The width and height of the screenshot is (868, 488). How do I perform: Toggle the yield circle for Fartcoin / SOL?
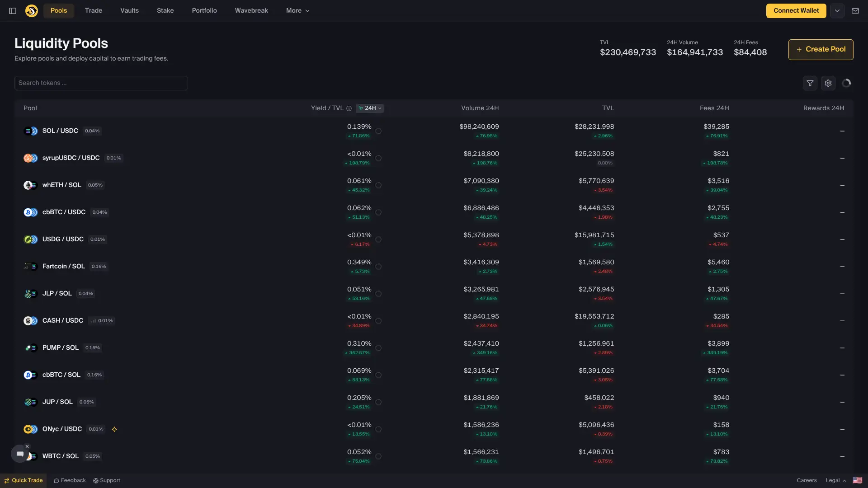click(378, 267)
